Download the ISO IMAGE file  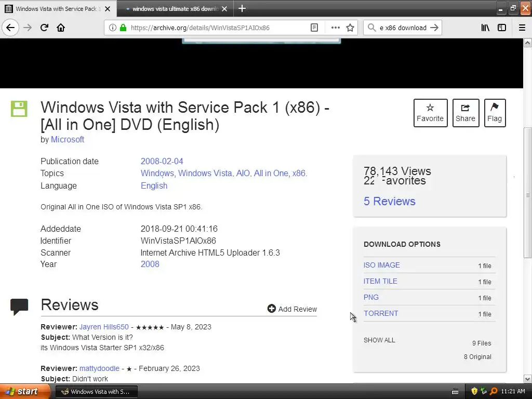coord(382,265)
